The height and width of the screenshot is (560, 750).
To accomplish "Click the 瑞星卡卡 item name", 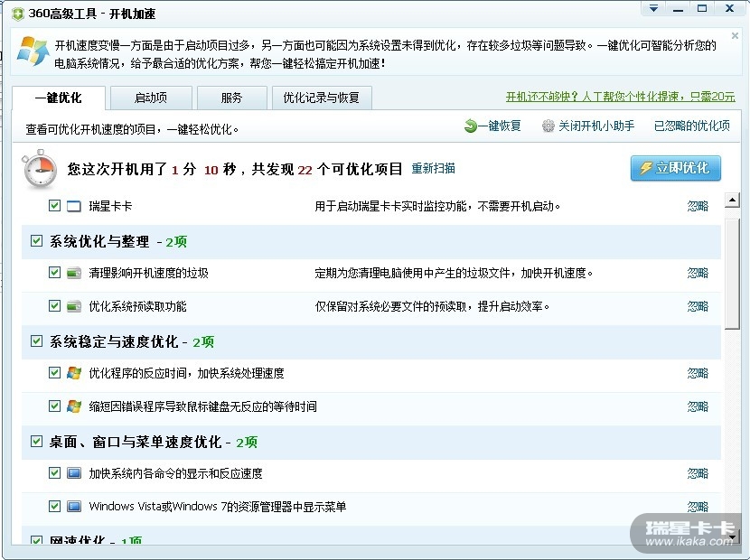I will 110,206.
